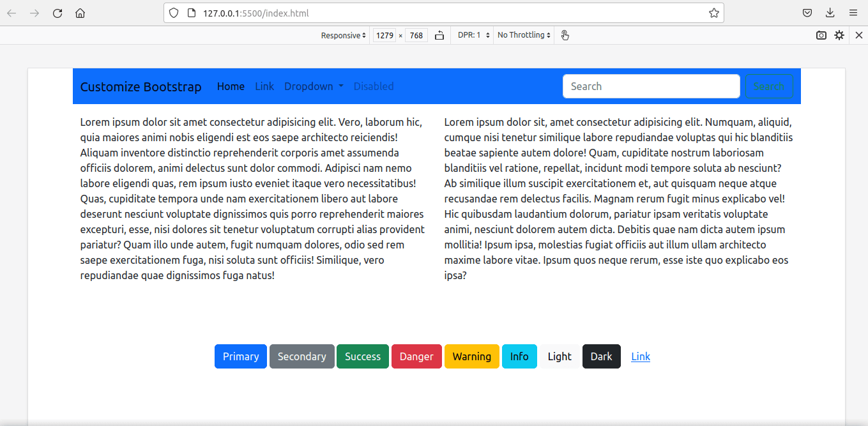The height and width of the screenshot is (426, 868).
Task: Open the Responsive device selector
Action: click(343, 35)
